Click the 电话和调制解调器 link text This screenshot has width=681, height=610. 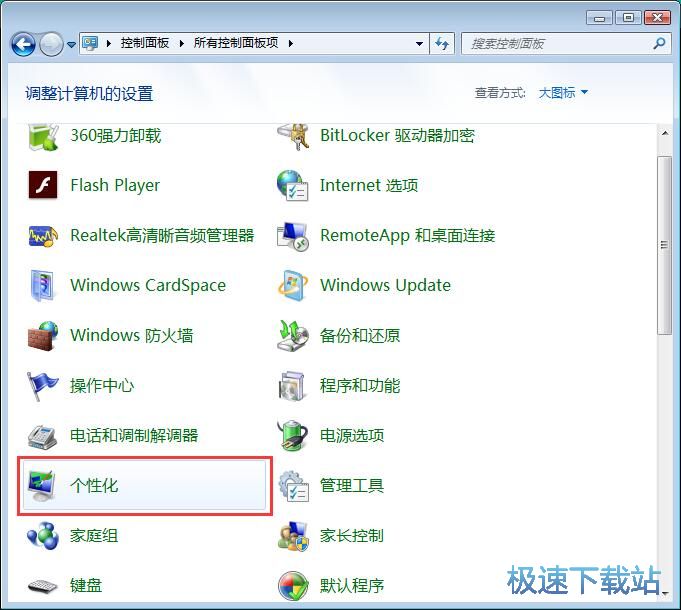coord(134,435)
